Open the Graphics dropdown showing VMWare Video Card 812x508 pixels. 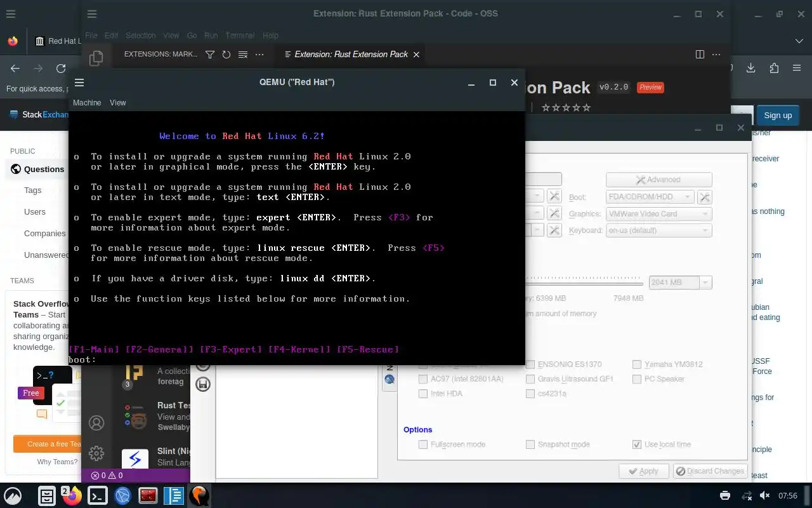(658, 214)
